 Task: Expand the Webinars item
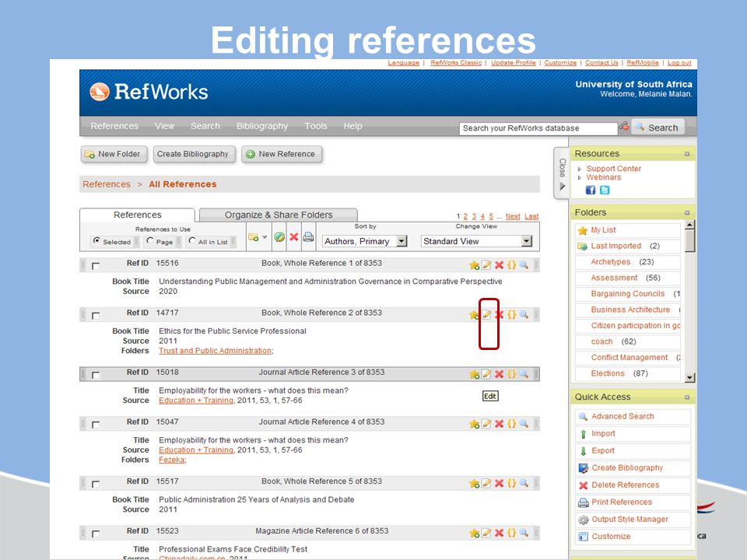tap(579, 177)
